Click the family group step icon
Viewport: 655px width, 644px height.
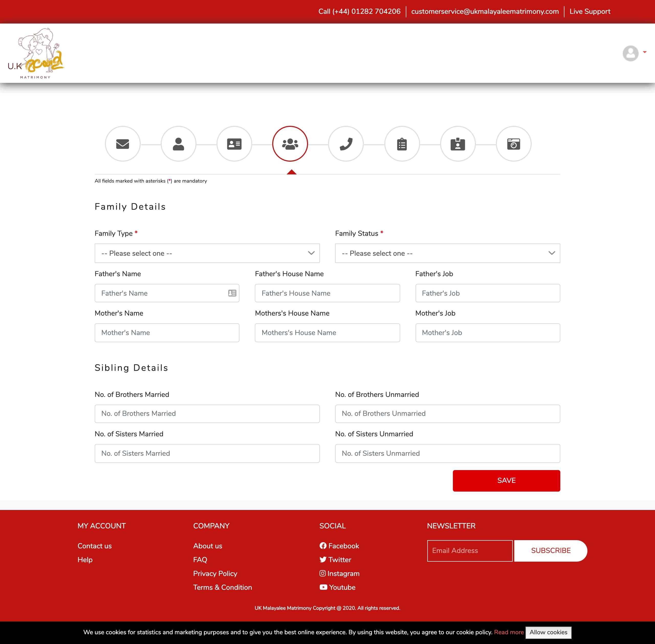(290, 144)
